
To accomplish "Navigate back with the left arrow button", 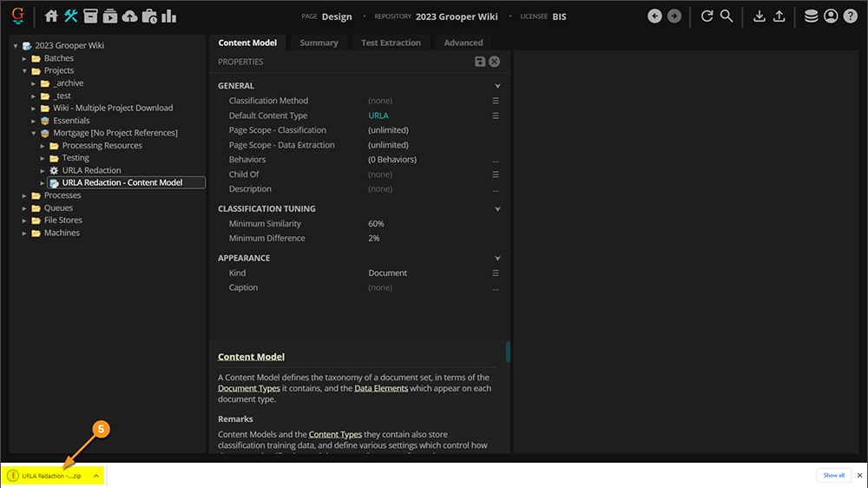I will click(x=654, y=16).
